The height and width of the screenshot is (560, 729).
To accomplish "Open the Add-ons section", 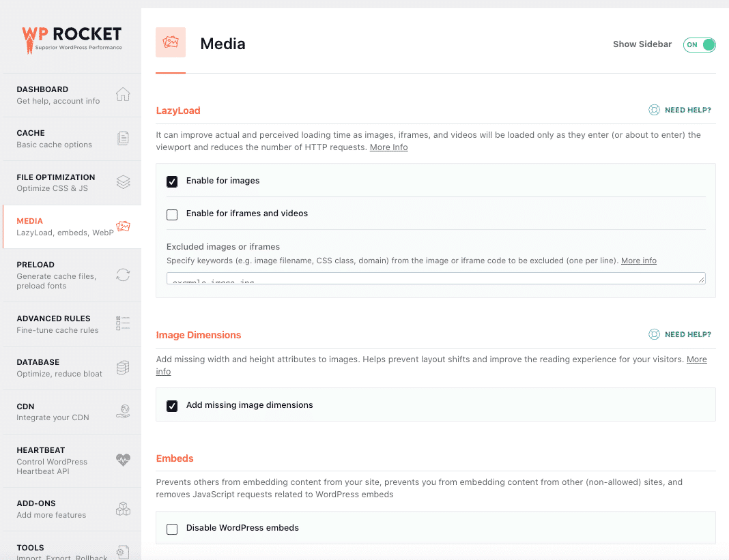I will pos(72,509).
